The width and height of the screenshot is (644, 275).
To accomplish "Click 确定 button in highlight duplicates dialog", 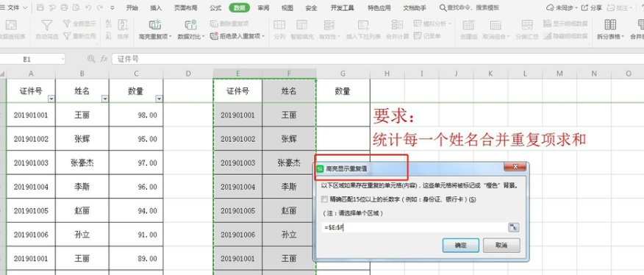I will [x=460, y=246].
